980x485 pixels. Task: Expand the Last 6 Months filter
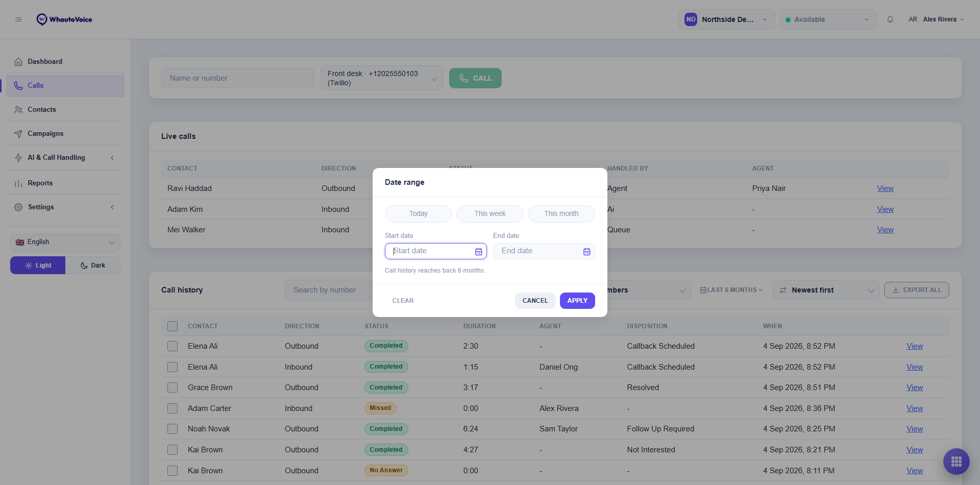click(731, 290)
